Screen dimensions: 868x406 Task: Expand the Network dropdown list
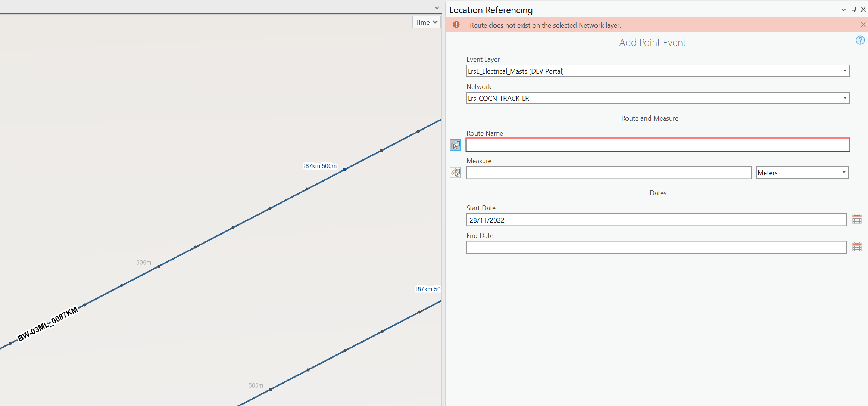click(x=845, y=98)
